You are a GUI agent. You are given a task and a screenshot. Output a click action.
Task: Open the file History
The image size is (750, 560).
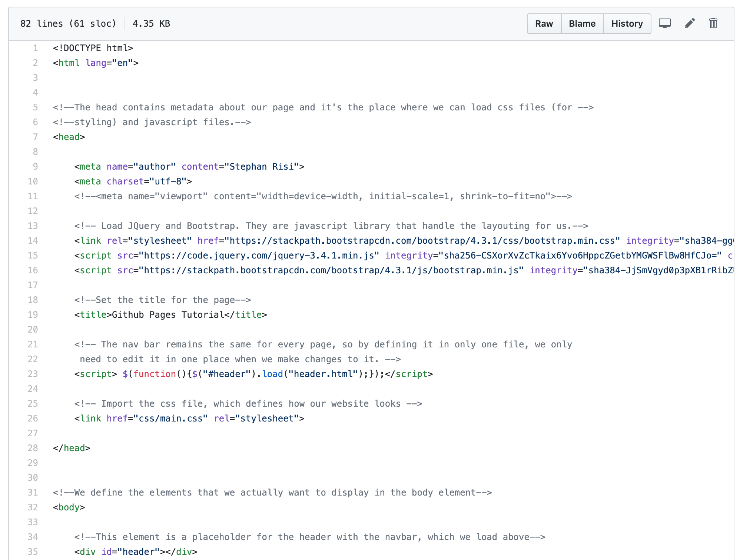coord(627,24)
